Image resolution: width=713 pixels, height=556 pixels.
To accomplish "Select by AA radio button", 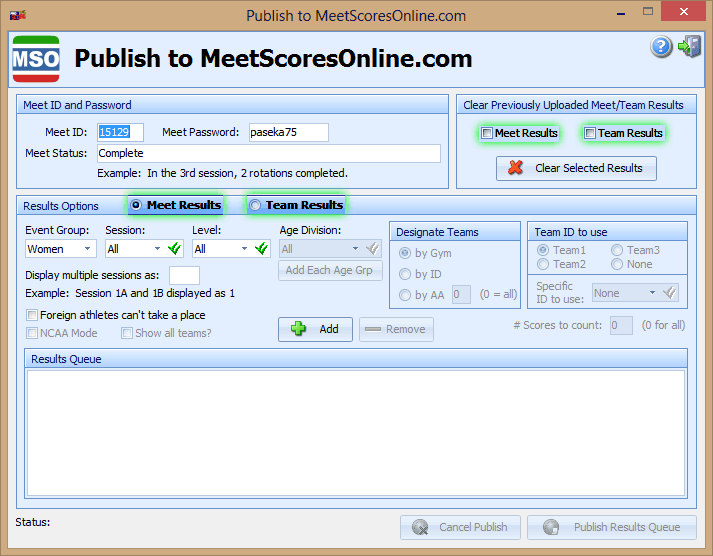I will [405, 295].
